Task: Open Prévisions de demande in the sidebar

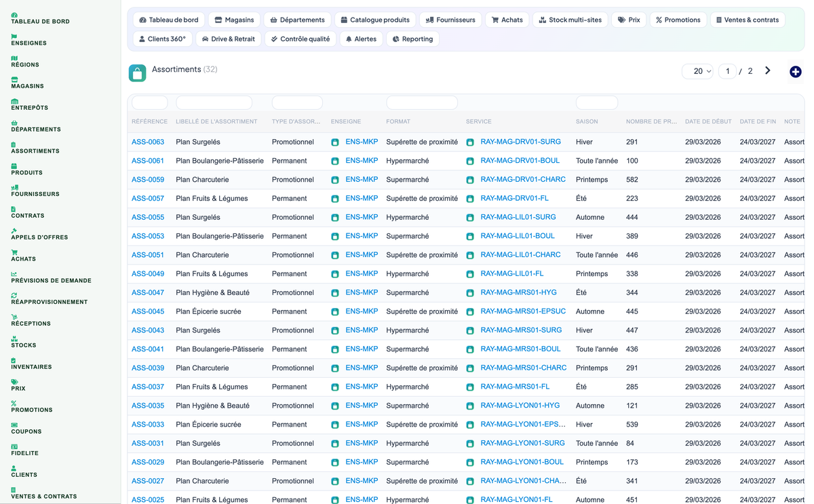Action: point(51,277)
